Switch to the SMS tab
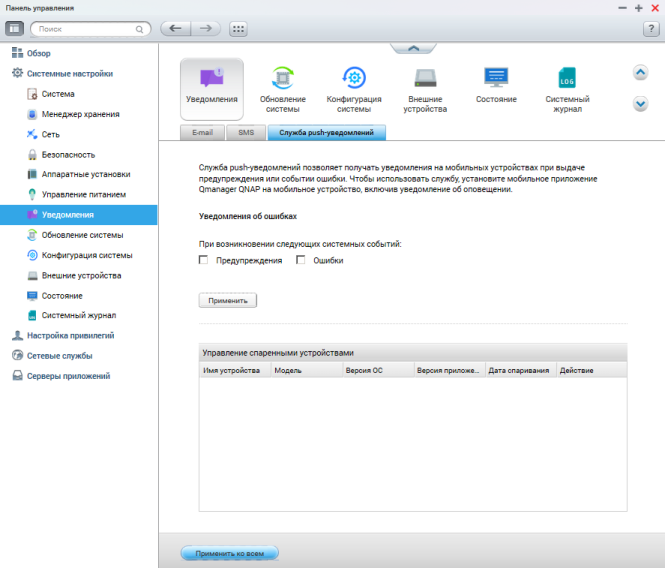This screenshot has height=568, width=665. [246, 132]
